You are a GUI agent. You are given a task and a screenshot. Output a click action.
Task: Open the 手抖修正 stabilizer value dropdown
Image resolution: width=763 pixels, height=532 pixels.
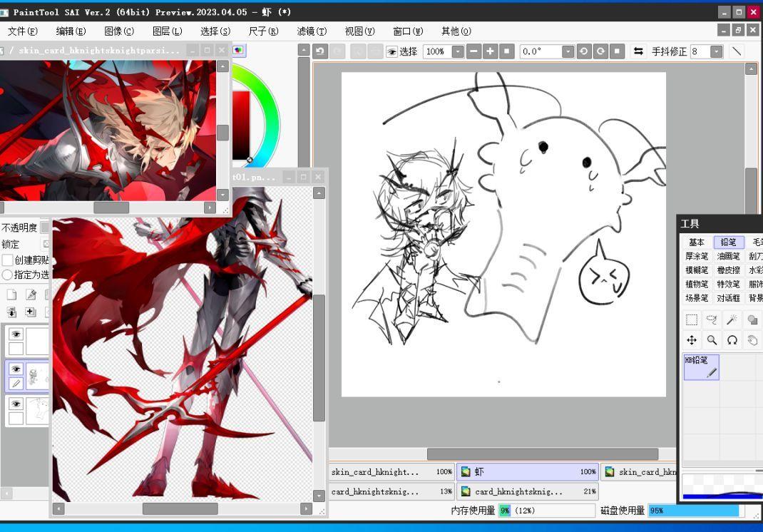point(716,51)
